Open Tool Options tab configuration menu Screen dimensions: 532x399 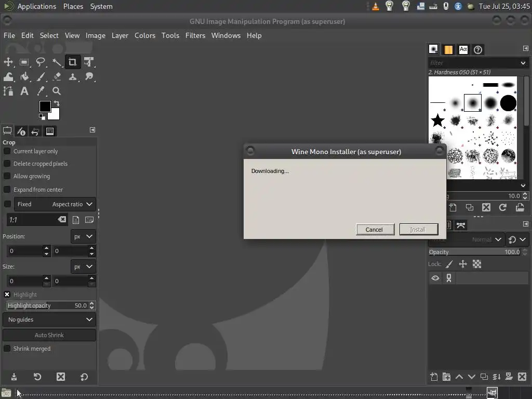coord(92,130)
